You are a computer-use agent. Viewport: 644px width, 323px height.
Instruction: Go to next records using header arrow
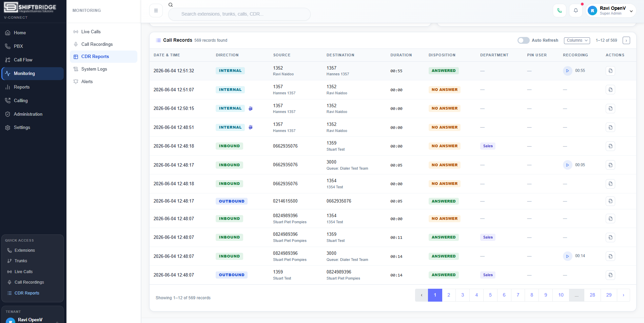[x=626, y=40]
